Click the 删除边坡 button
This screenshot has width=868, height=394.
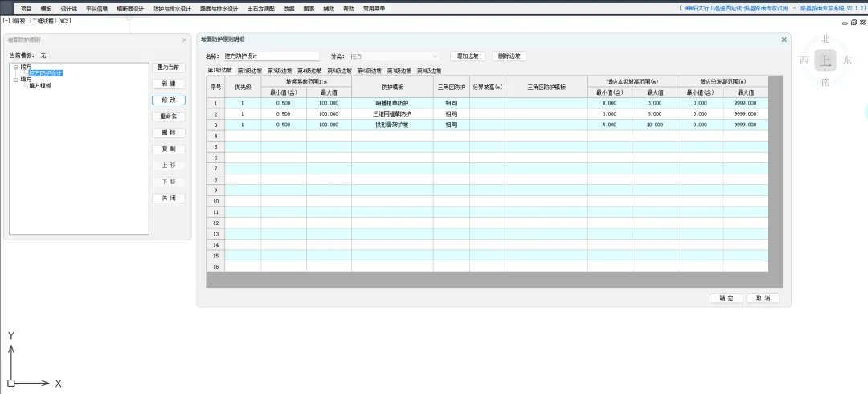[510, 56]
